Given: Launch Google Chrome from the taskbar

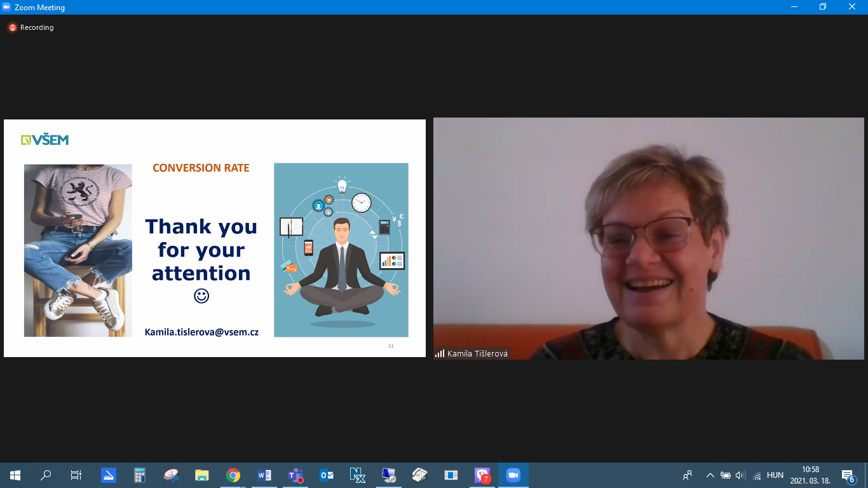Looking at the screenshot, I should click(233, 475).
